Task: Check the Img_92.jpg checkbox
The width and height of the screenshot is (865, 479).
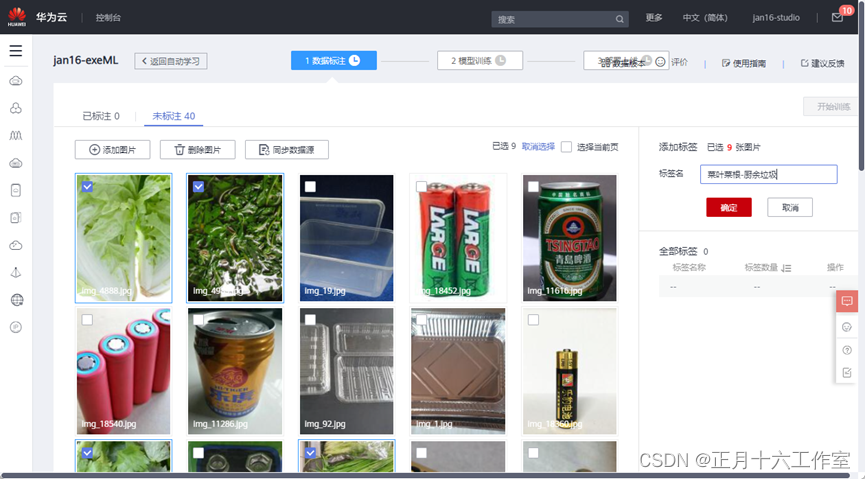Action: tap(310, 320)
